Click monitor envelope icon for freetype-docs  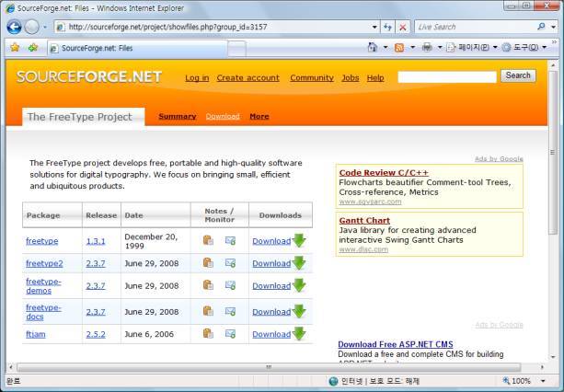pos(230,311)
